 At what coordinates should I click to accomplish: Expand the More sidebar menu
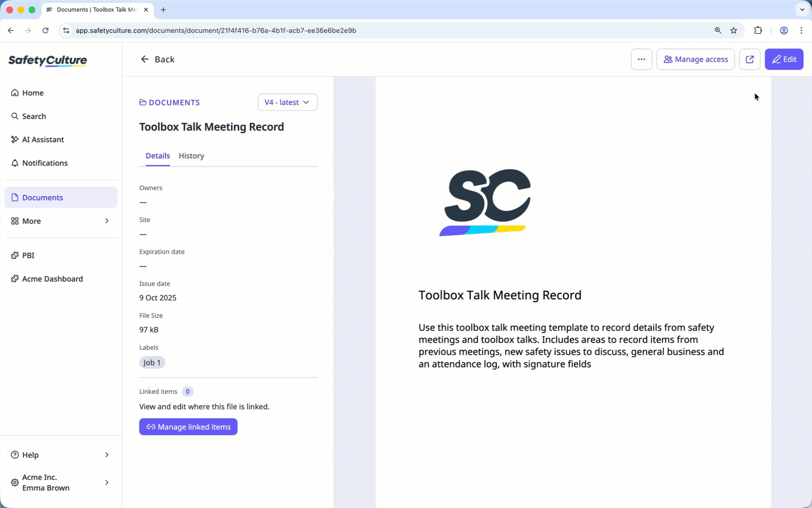pyautogui.click(x=60, y=221)
